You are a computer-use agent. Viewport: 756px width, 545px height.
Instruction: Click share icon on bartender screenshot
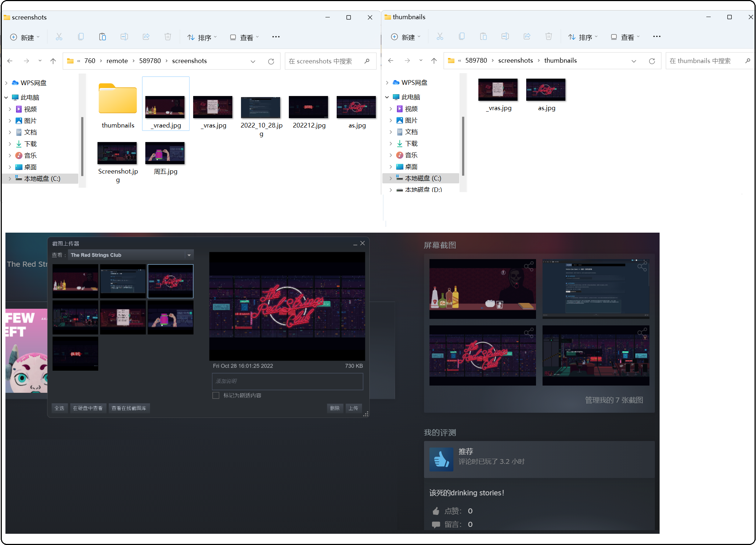pos(529,266)
